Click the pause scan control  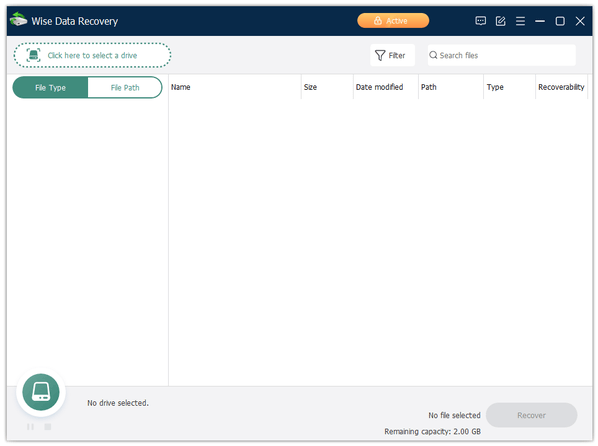tap(31, 427)
